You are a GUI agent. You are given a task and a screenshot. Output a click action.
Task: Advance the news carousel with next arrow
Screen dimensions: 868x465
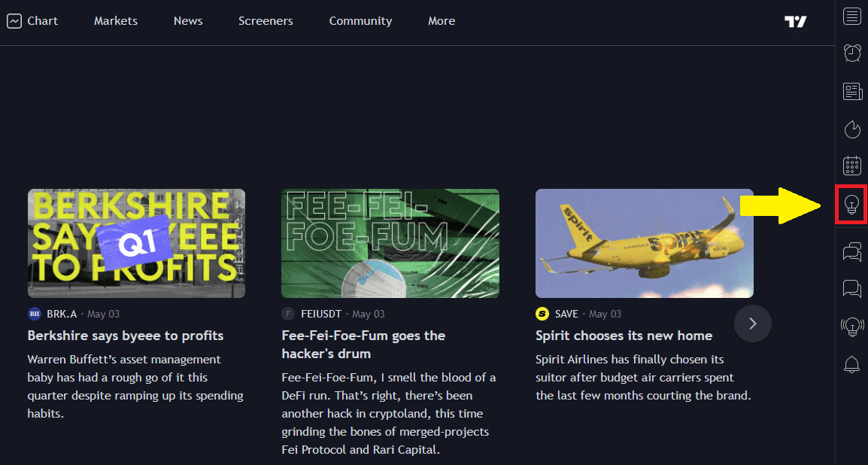click(x=753, y=324)
